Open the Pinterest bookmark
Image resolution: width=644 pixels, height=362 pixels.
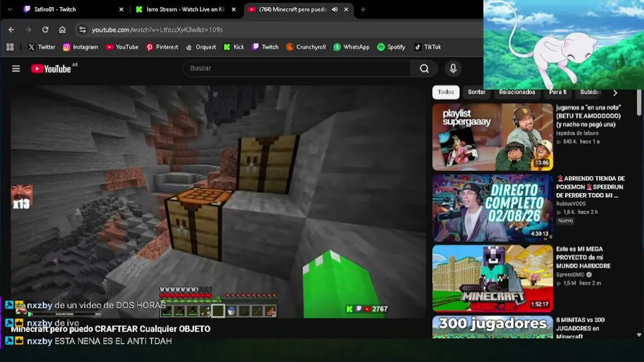click(x=162, y=47)
